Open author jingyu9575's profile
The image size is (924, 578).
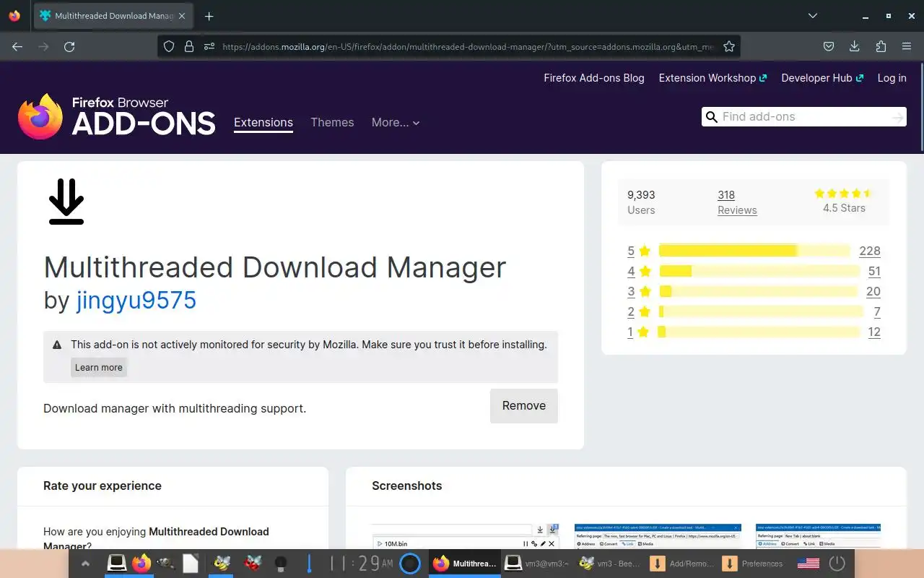(136, 300)
